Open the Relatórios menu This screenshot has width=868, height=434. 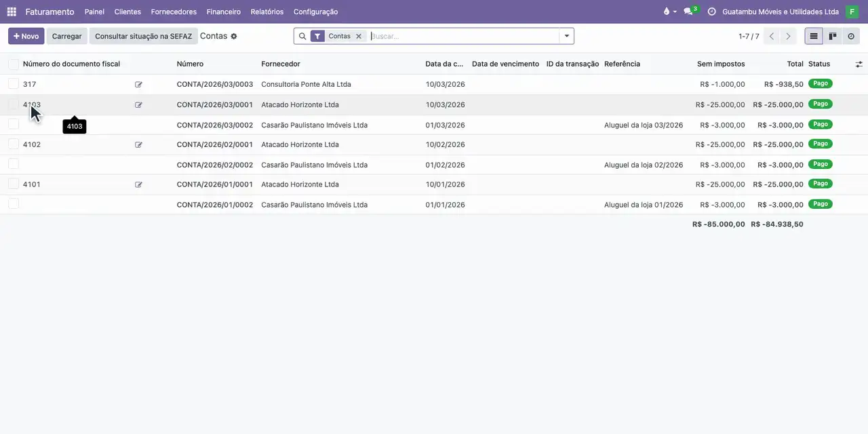[x=267, y=12]
